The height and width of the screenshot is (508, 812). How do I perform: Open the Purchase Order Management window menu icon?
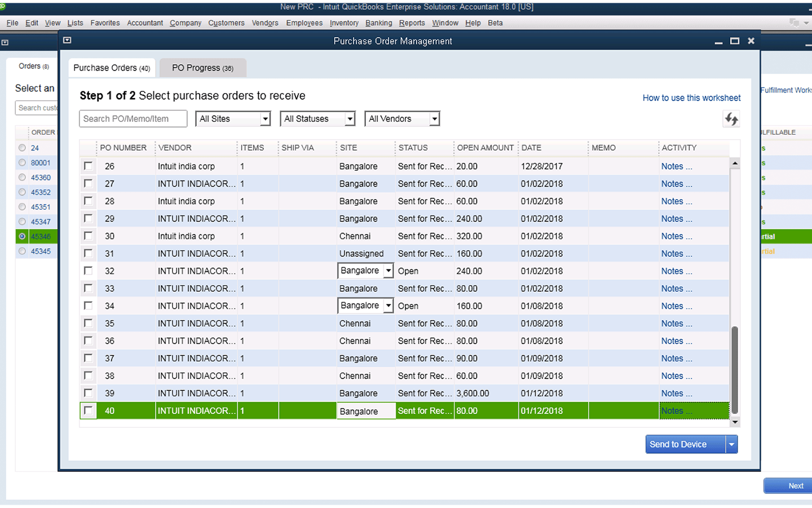[67, 41]
